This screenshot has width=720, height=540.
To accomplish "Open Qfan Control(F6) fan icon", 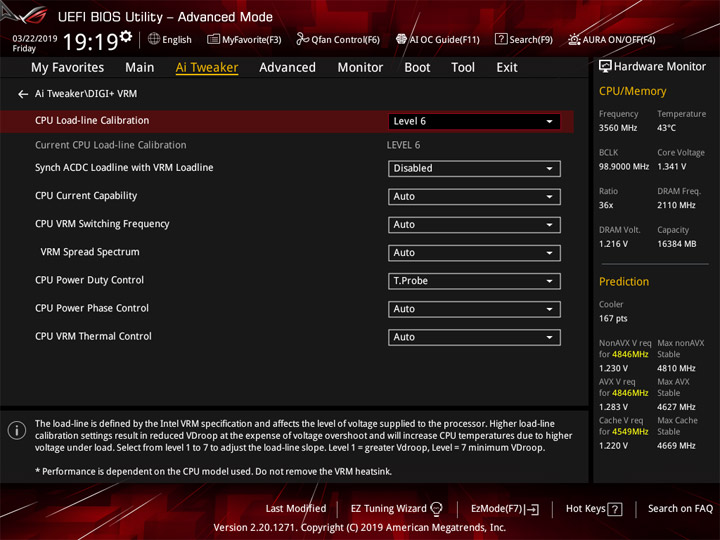I will point(302,39).
